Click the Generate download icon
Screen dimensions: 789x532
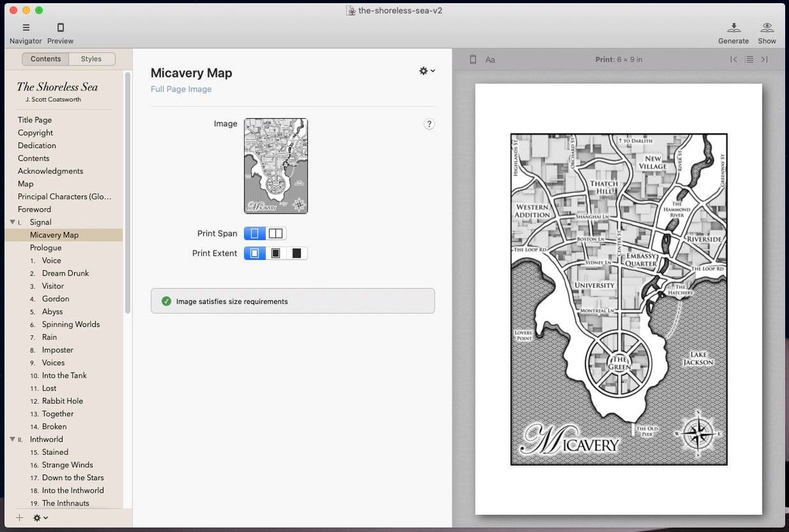[x=734, y=28]
